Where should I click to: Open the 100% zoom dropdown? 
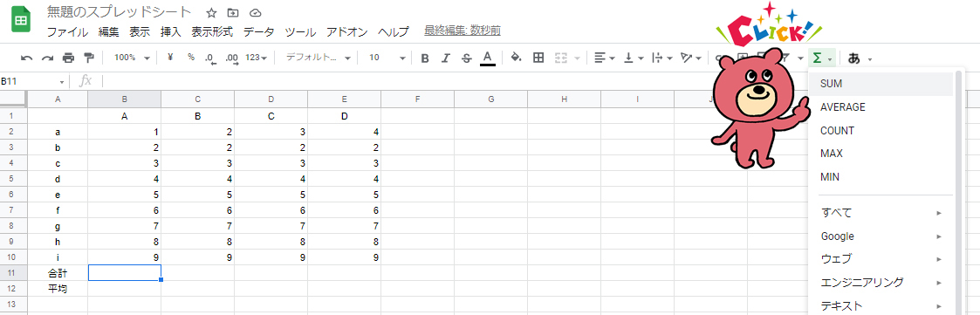(x=132, y=58)
